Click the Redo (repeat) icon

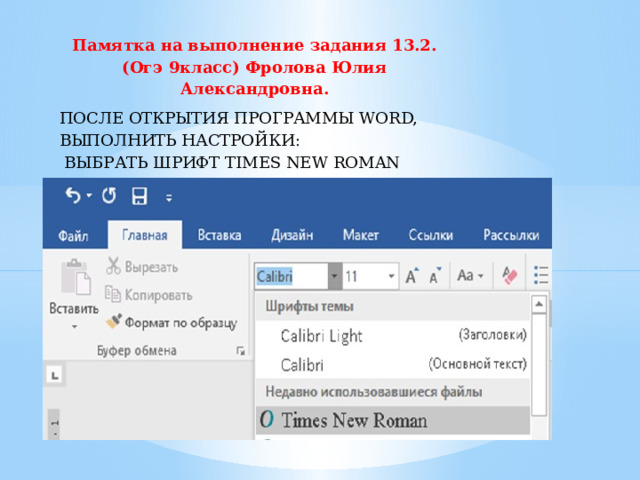(x=109, y=196)
